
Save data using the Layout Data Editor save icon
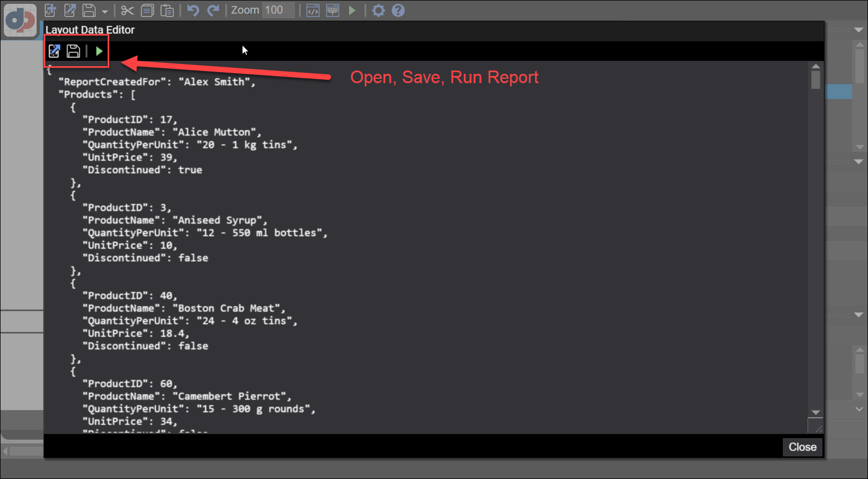tap(73, 51)
